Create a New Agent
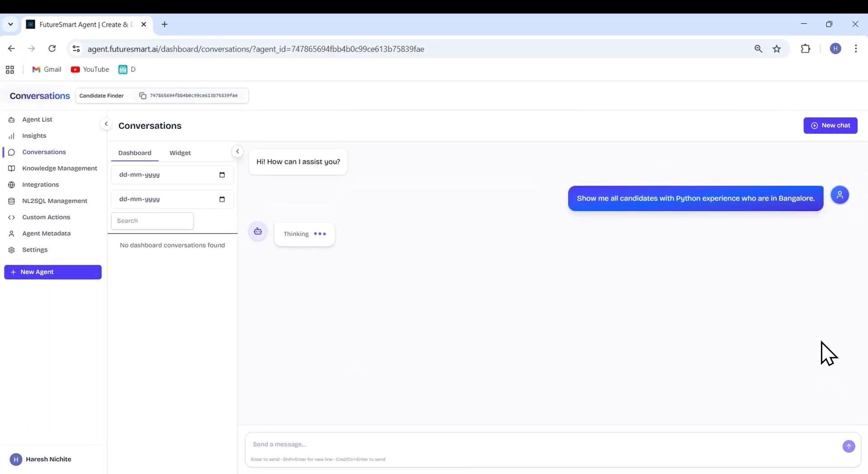Viewport: 868px width, 474px height. coord(53,272)
